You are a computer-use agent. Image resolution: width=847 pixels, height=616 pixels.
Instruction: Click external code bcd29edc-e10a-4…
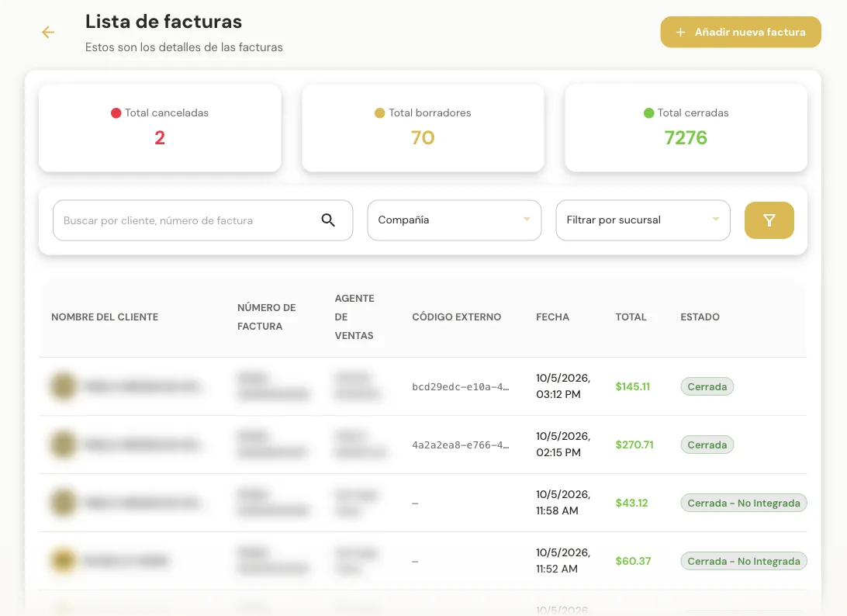(460, 387)
